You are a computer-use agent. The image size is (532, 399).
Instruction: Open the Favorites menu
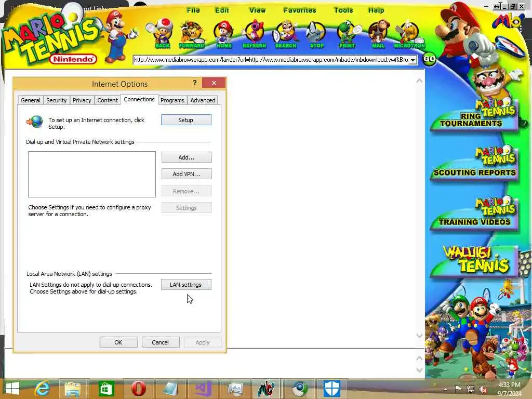click(x=300, y=10)
